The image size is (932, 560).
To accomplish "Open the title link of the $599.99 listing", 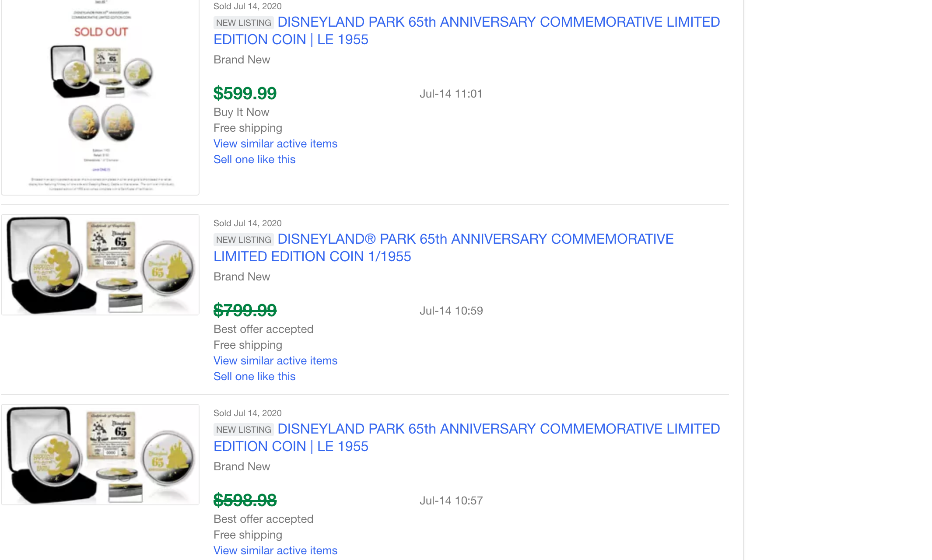I will point(466,31).
